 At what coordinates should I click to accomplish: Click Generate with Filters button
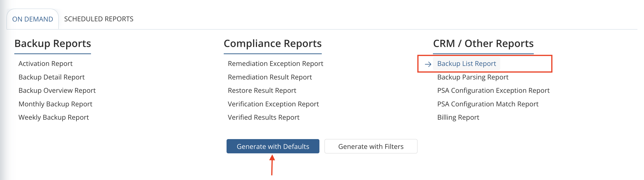pos(371,146)
